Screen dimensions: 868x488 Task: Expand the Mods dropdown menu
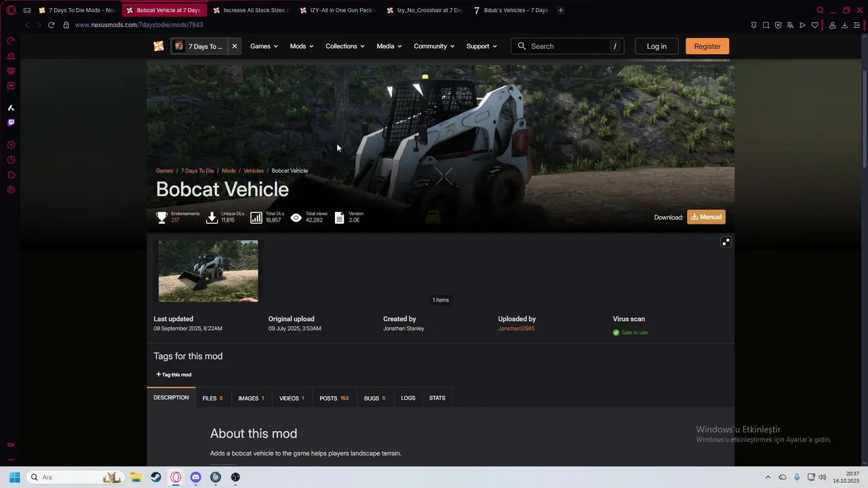pos(302,46)
